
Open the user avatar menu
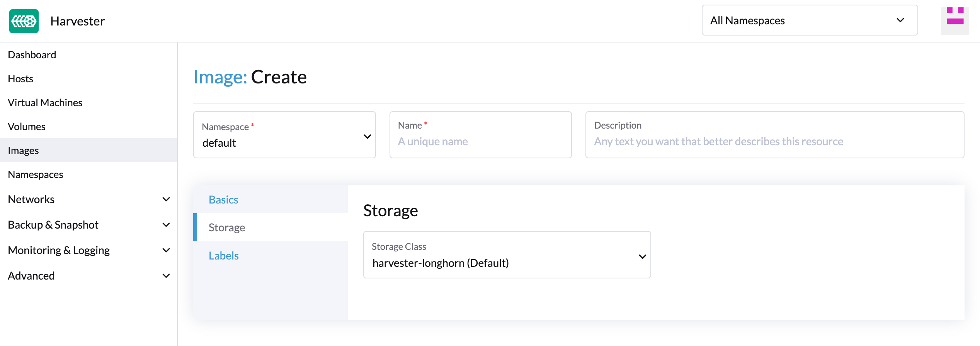(x=954, y=21)
